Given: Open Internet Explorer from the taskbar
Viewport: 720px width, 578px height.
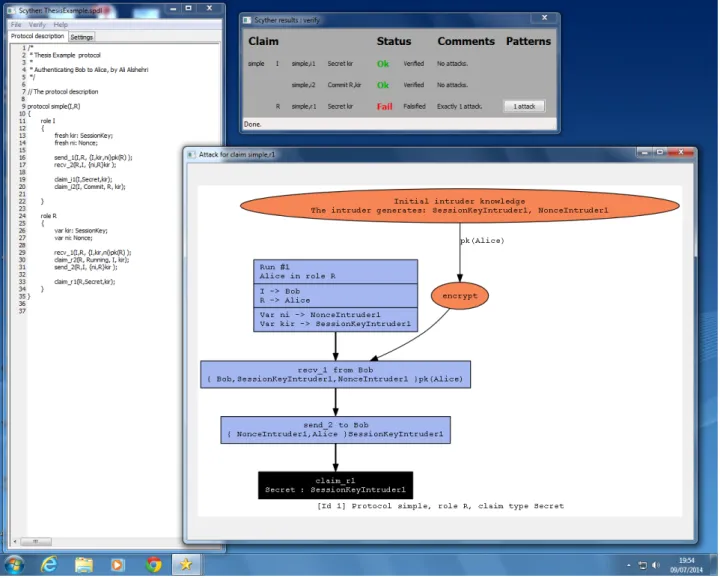Looking at the screenshot, I should tap(49, 566).
